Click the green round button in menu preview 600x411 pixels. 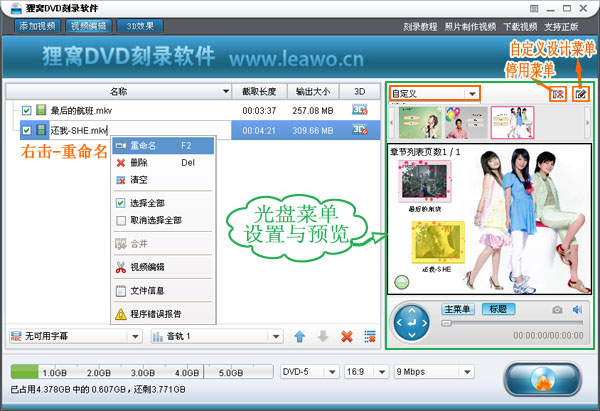click(x=402, y=282)
